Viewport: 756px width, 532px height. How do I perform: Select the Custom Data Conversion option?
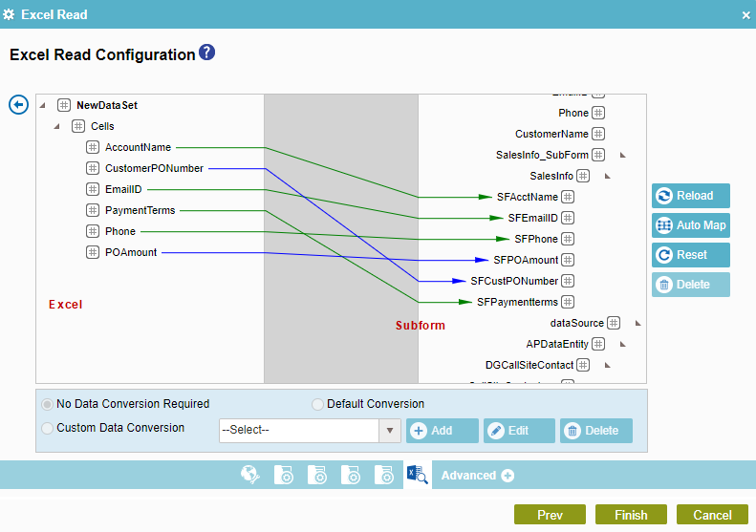[x=48, y=429]
